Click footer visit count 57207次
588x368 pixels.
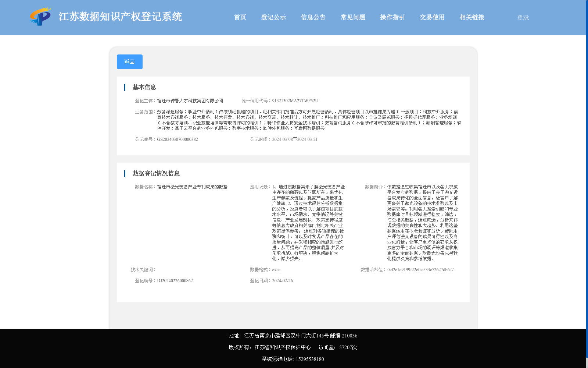348,347
